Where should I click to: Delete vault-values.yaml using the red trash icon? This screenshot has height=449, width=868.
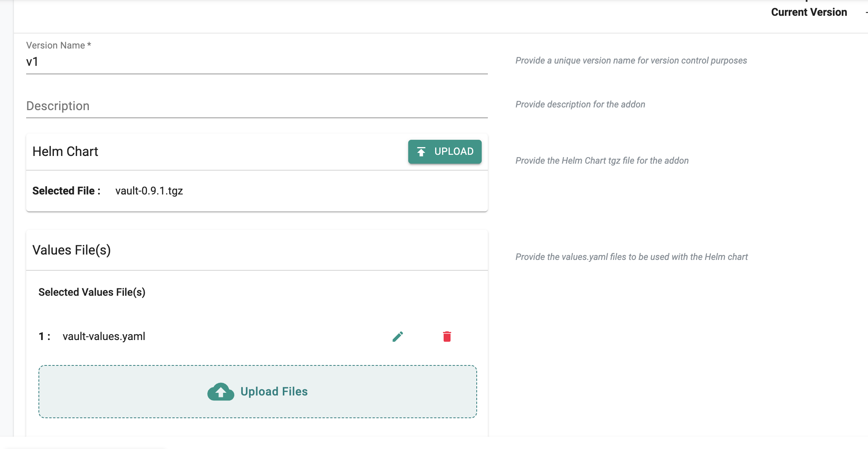tap(447, 337)
